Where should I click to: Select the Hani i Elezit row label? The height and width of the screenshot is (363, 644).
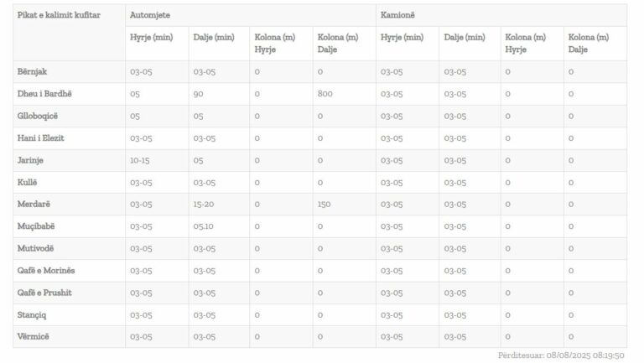[x=40, y=138]
